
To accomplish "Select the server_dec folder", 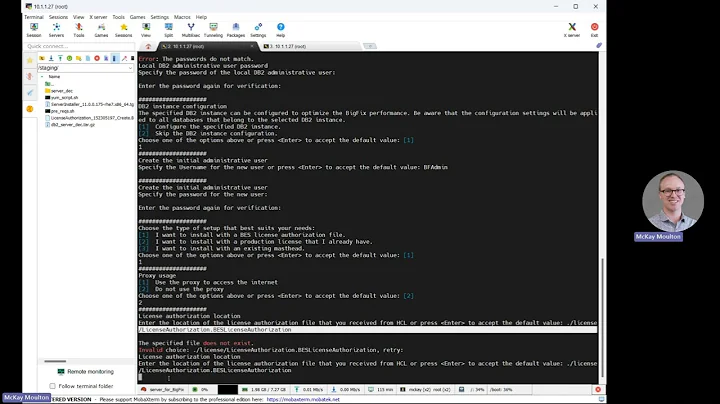I will [59, 91].
